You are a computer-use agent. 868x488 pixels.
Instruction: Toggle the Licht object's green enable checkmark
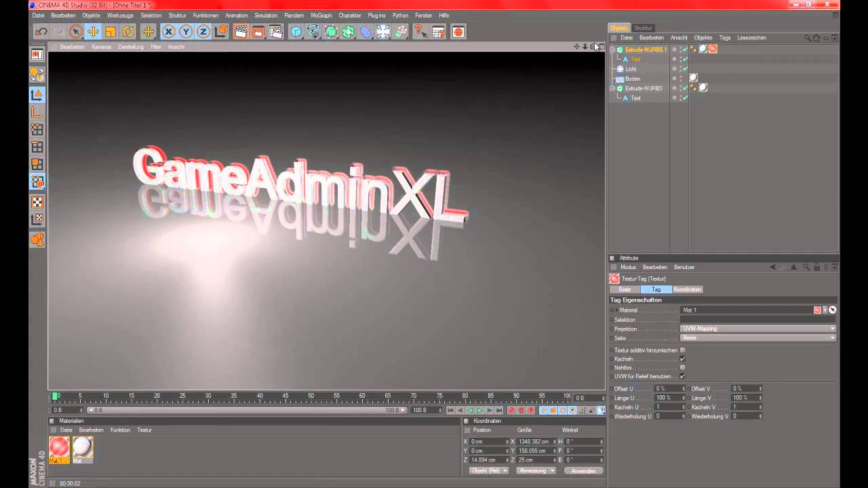686,69
